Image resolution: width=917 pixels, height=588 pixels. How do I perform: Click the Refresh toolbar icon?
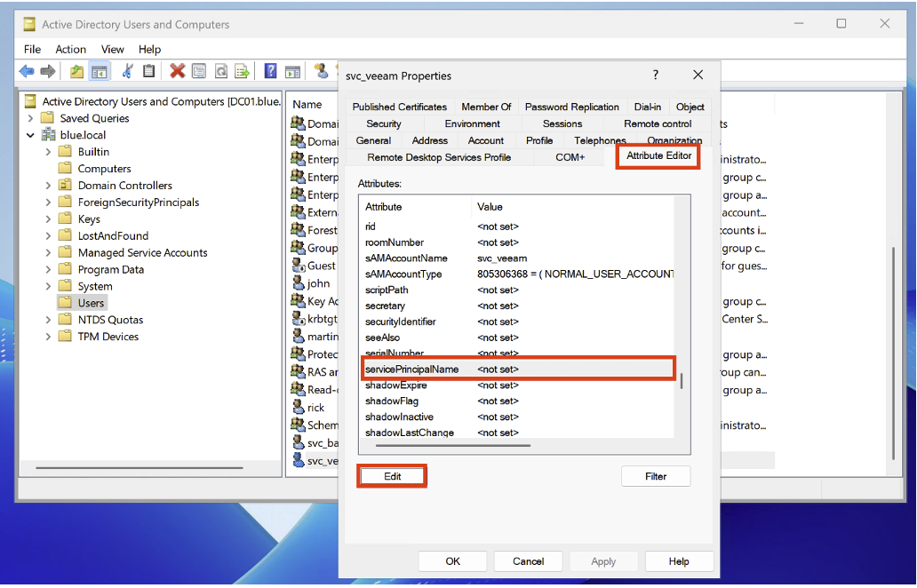pos(219,72)
